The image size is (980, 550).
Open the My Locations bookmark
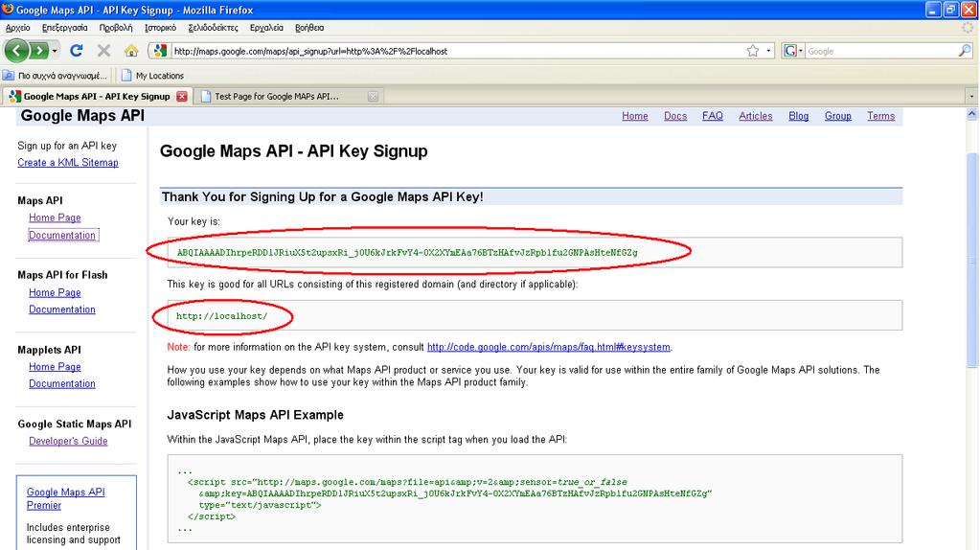[x=152, y=76]
